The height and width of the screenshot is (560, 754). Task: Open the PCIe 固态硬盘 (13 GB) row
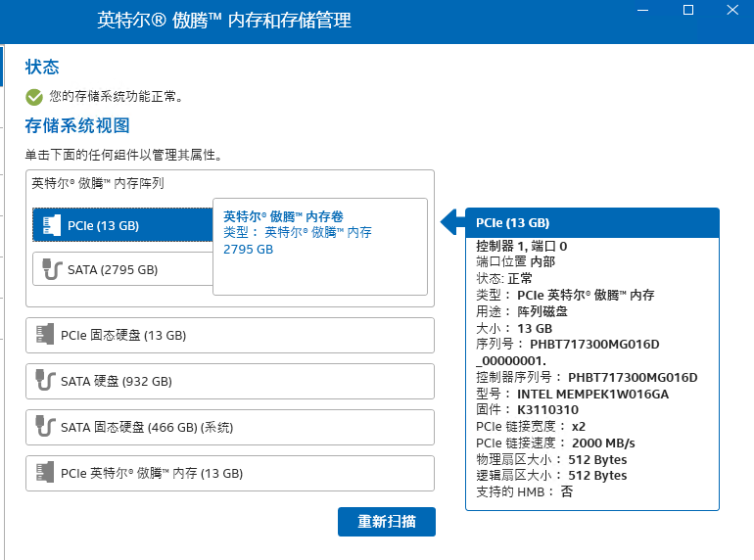[x=230, y=335]
